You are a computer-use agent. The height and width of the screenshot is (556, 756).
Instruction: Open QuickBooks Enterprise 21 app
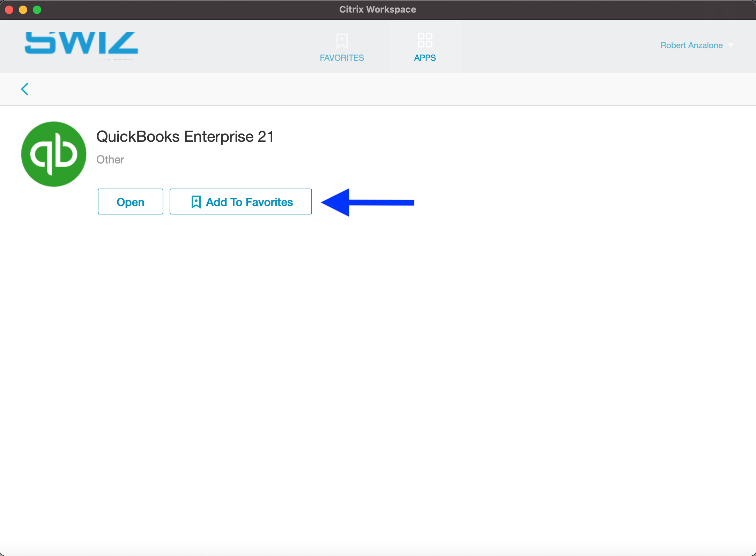(130, 202)
